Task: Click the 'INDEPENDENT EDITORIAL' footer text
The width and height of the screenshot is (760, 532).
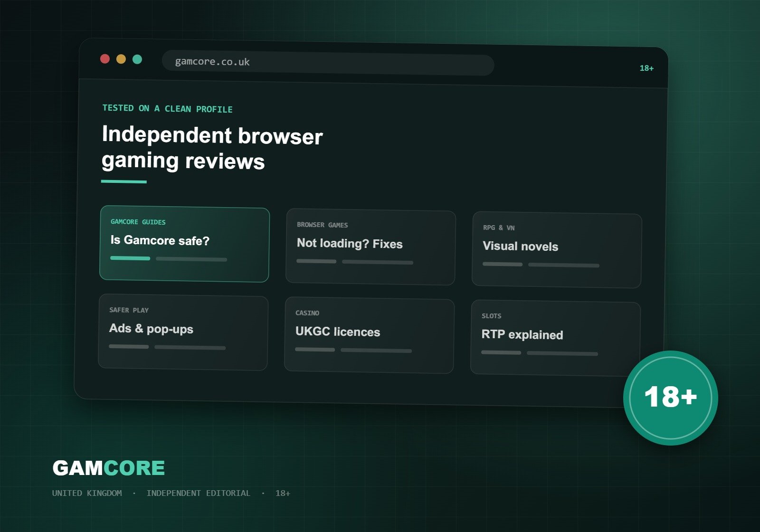Action: pyautogui.click(x=198, y=493)
